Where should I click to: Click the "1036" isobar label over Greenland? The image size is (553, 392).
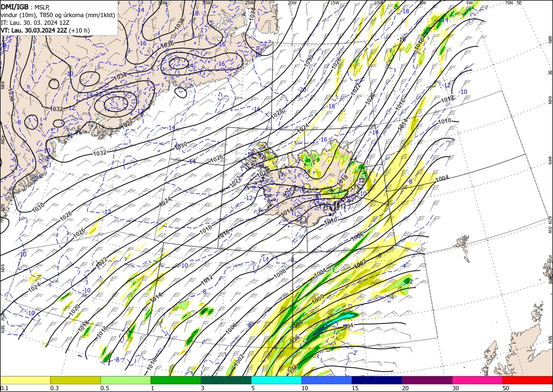(x=167, y=45)
